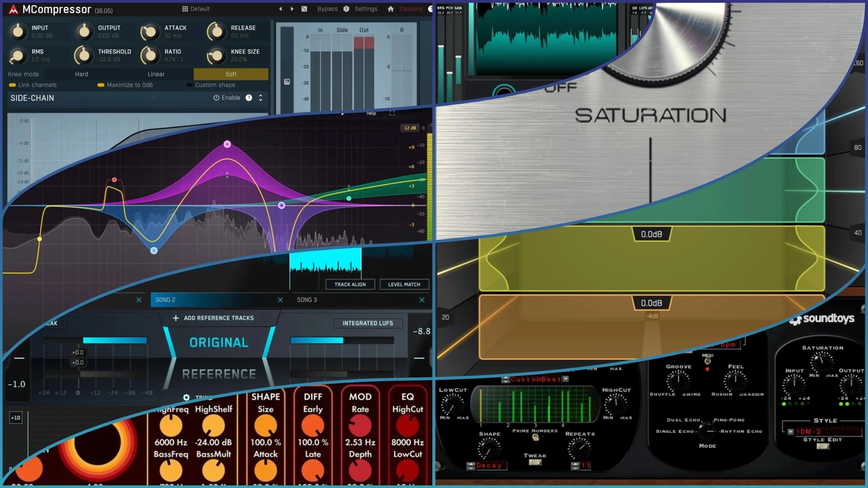Toggle Link channels
This screenshot has height=488, width=868.
[33, 85]
